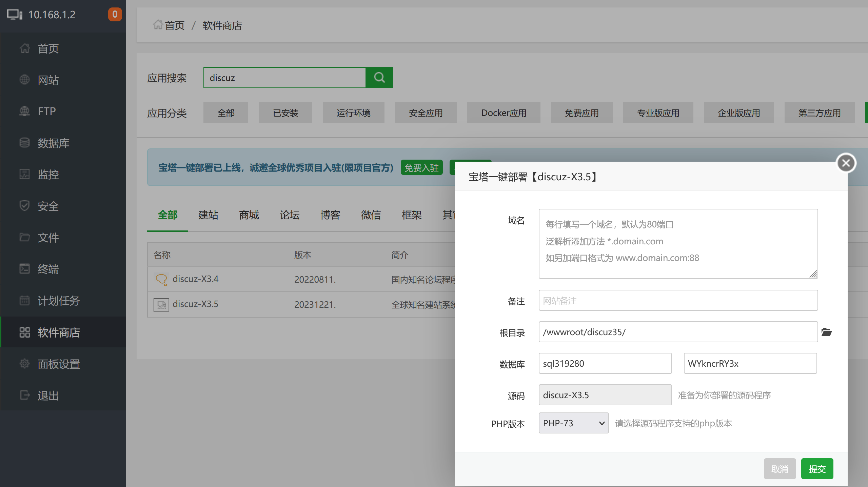Image resolution: width=868 pixels, height=487 pixels.
Task: Focus the database name field sql319280
Action: (605, 363)
